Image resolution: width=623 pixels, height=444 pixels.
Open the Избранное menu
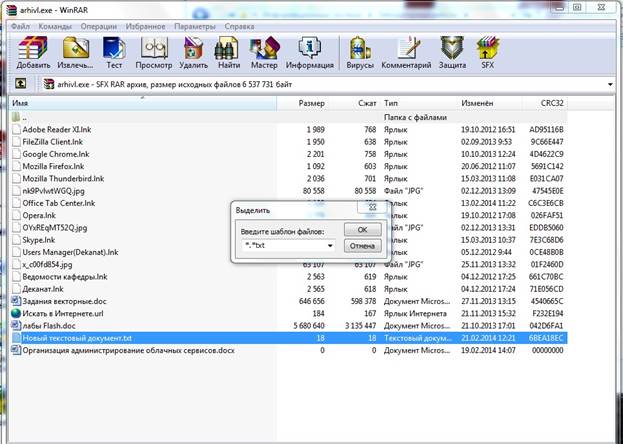point(145,27)
